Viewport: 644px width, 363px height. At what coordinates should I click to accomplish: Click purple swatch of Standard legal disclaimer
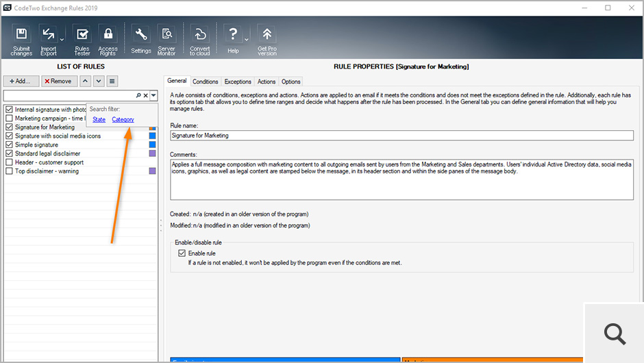[x=152, y=153]
